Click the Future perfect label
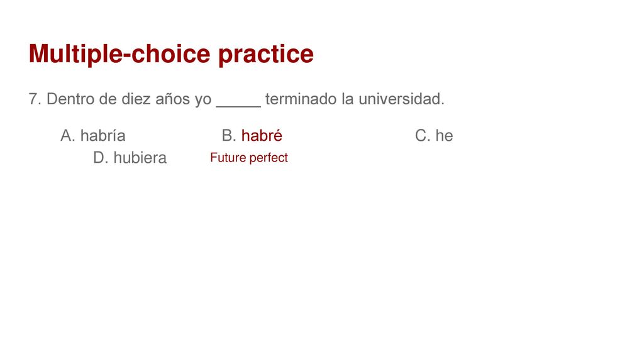This screenshot has width=644, height=362. coord(249,158)
